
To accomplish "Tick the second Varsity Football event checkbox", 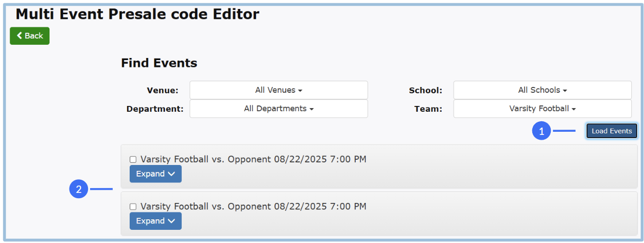I will click(x=133, y=207).
